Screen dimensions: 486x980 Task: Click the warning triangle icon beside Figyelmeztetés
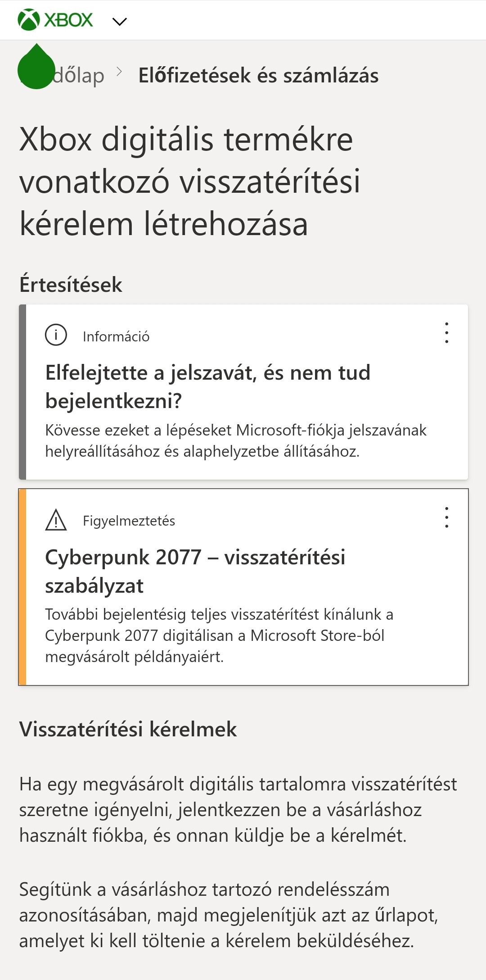click(x=56, y=520)
